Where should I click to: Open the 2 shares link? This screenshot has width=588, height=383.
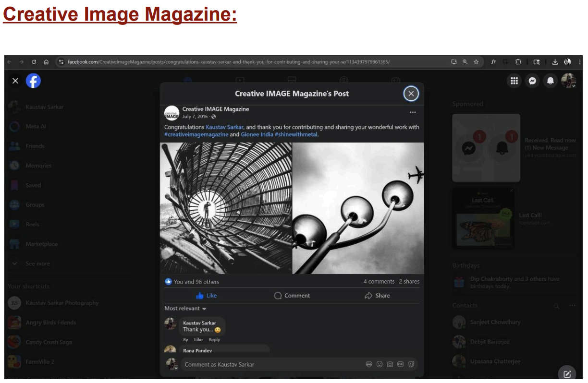tap(409, 282)
